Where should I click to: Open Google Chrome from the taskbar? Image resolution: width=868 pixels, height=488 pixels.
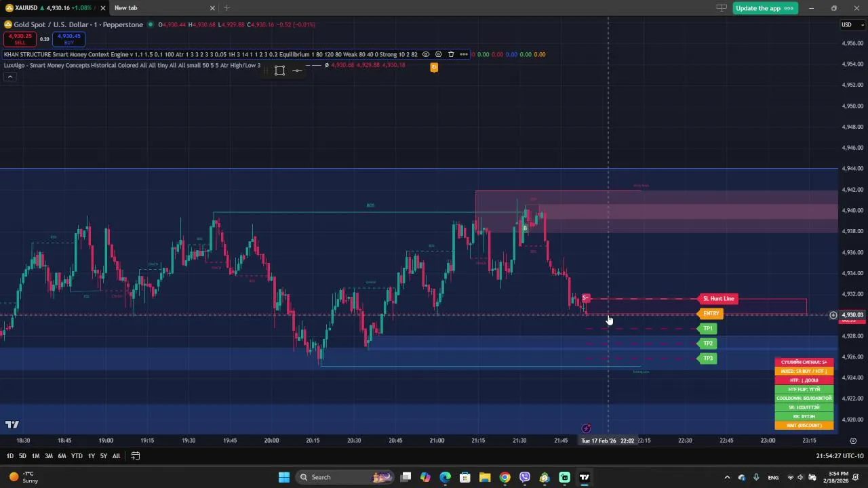tap(505, 477)
